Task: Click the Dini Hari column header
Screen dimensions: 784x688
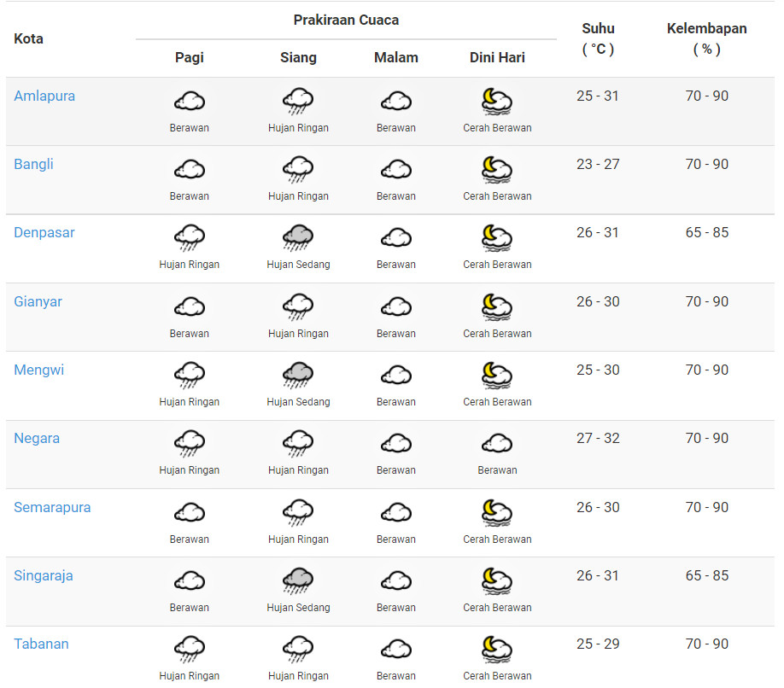Action: pyautogui.click(x=497, y=57)
